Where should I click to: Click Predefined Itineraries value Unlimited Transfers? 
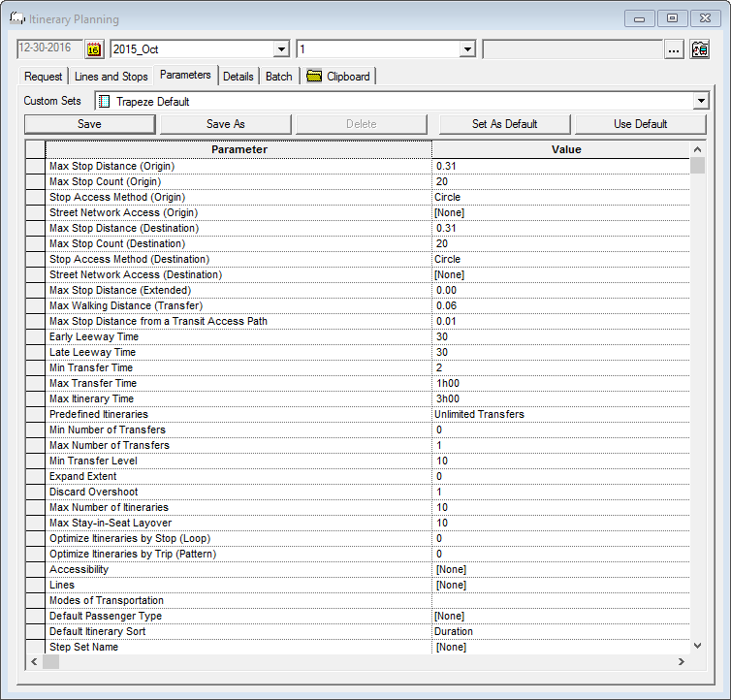coord(560,415)
